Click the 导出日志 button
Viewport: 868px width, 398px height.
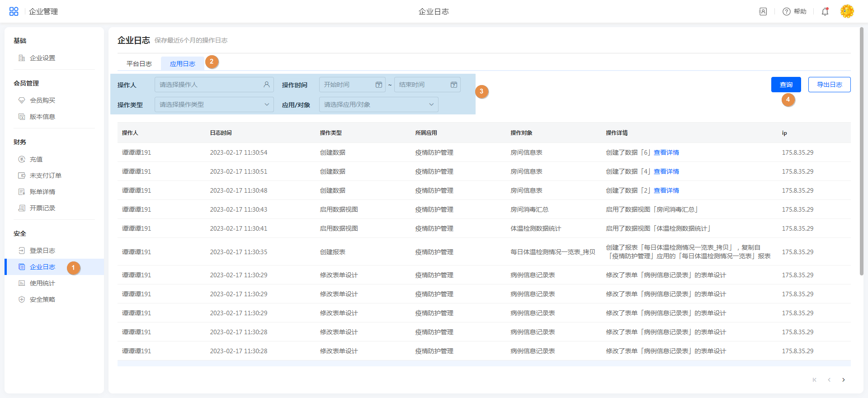[829, 85]
